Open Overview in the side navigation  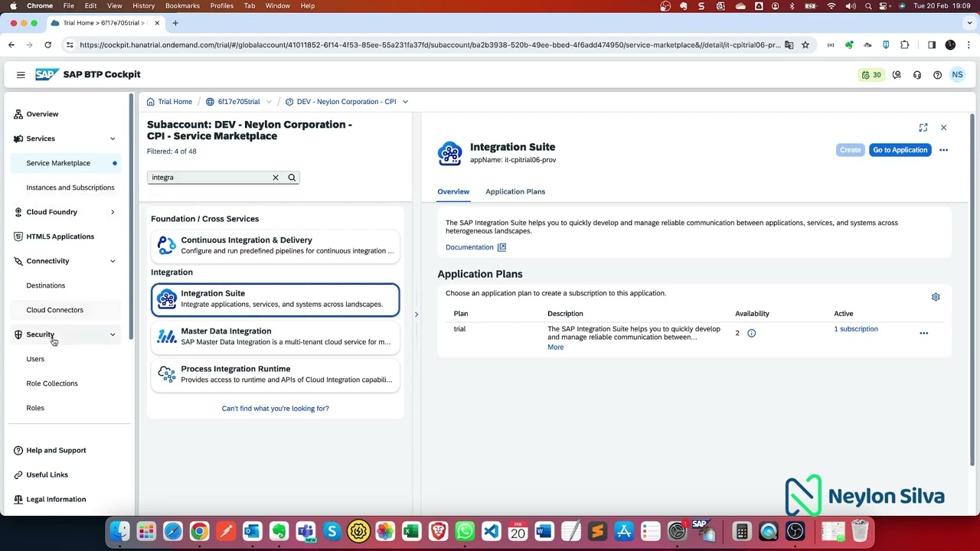coord(42,114)
